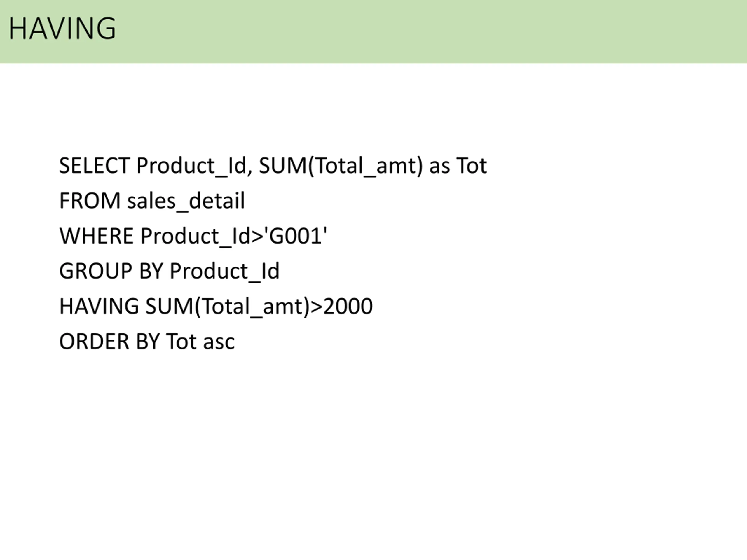Screen dimensions: 747x560
Task: Select the 'G001' string literal
Action: pos(297,236)
